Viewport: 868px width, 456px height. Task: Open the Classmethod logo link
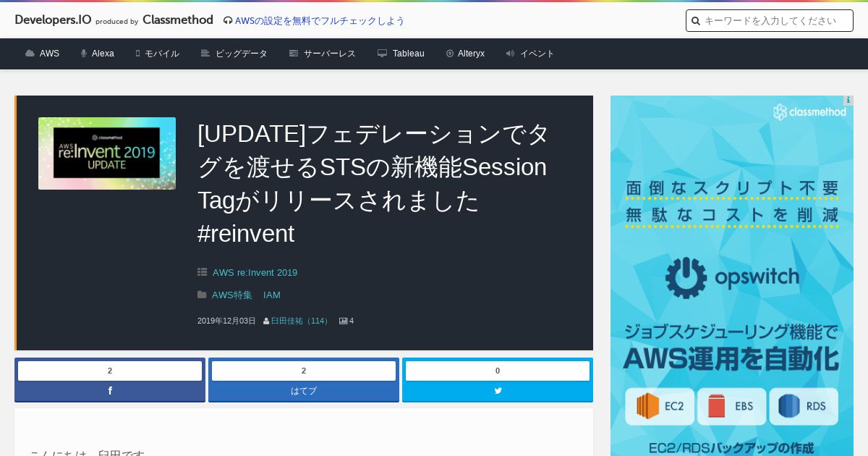[x=178, y=20]
